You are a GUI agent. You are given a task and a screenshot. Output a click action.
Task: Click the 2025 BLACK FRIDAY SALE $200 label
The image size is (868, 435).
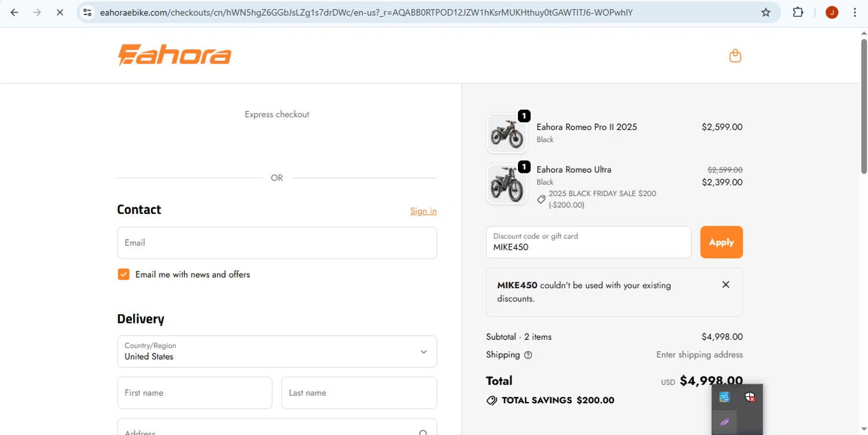point(602,194)
